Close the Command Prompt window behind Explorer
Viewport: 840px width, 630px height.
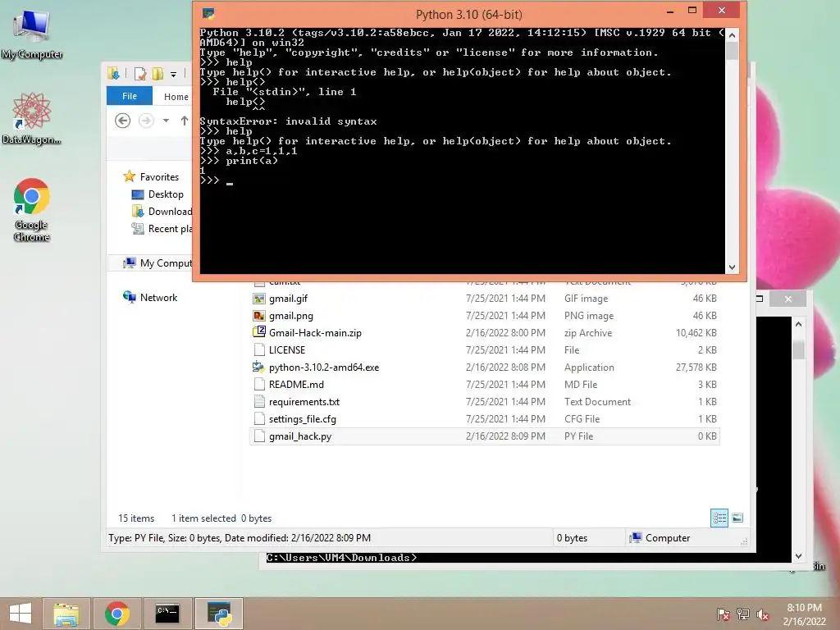point(788,299)
